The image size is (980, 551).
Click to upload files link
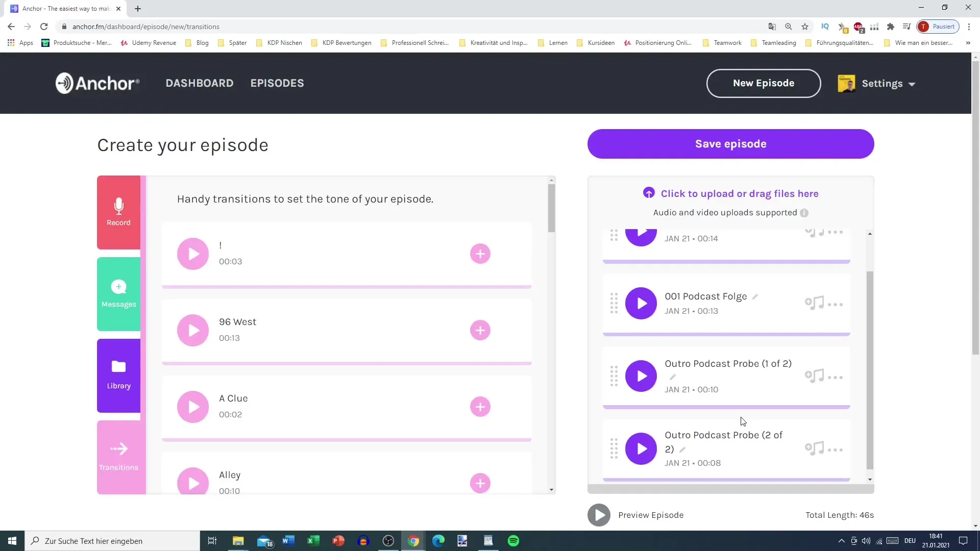point(731,193)
